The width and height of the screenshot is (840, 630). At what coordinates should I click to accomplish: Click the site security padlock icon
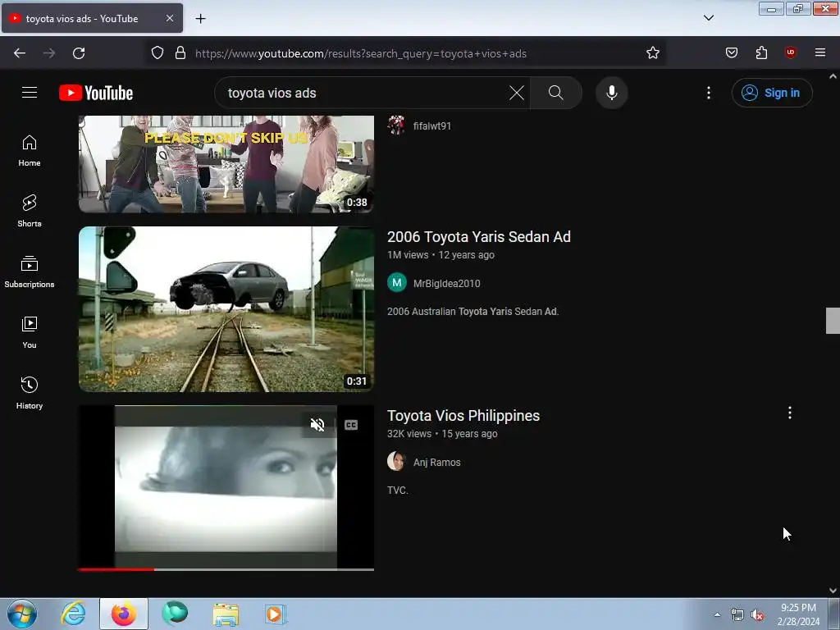click(x=180, y=53)
